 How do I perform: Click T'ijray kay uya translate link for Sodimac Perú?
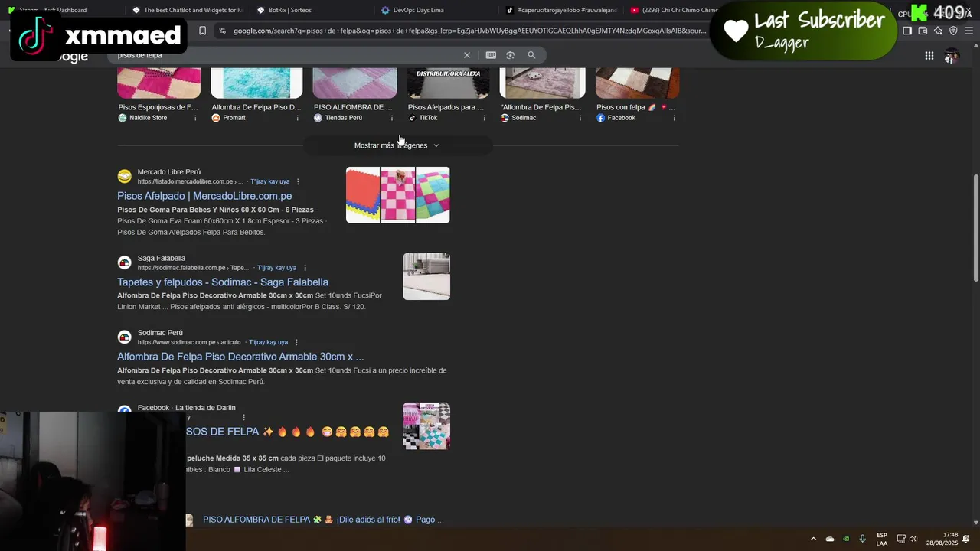coord(268,342)
